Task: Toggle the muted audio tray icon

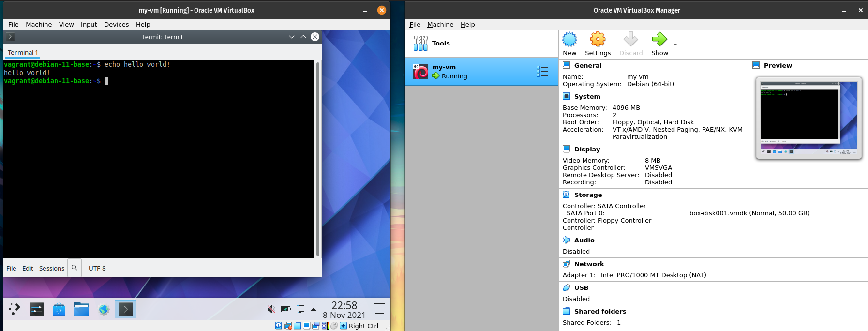Action: pyautogui.click(x=271, y=309)
